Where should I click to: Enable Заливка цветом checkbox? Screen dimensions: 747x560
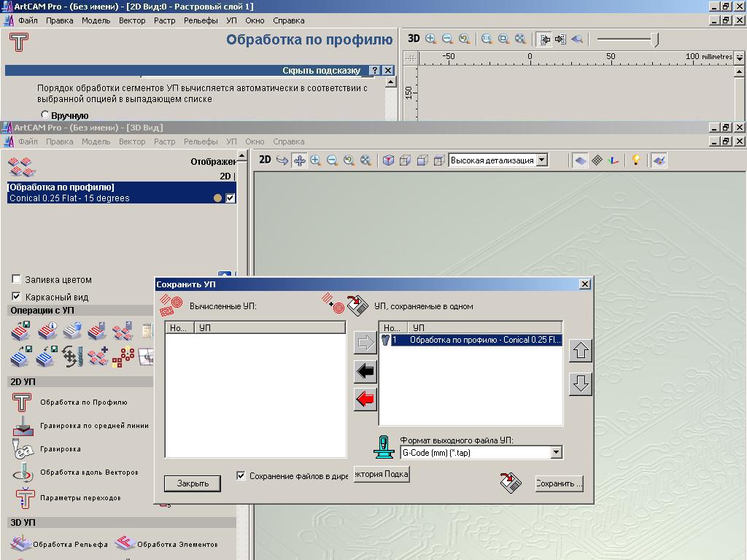click(16, 279)
